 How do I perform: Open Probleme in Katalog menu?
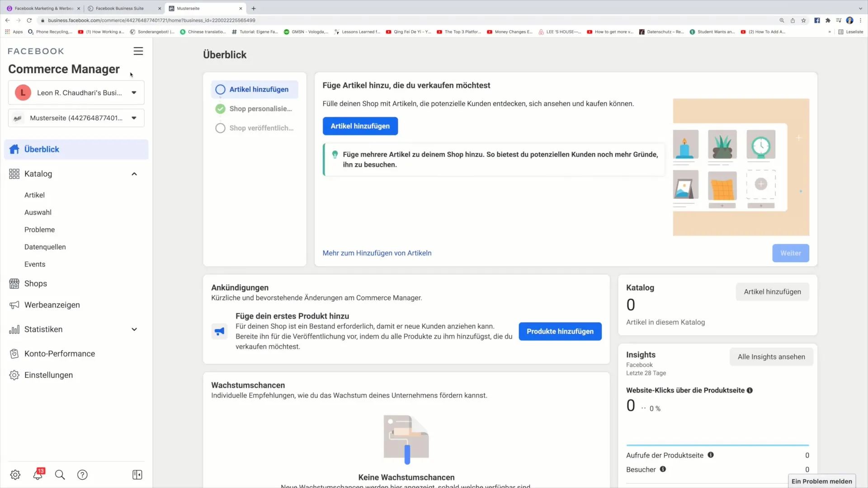pos(40,230)
